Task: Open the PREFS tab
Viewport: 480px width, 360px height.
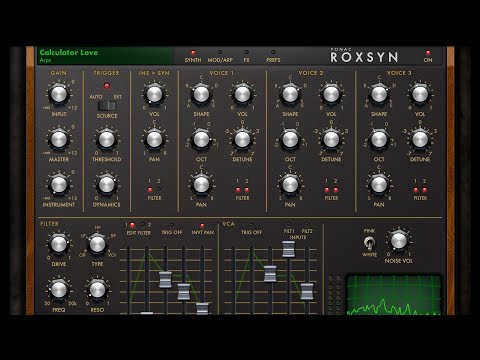Action: click(x=273, y=57)
